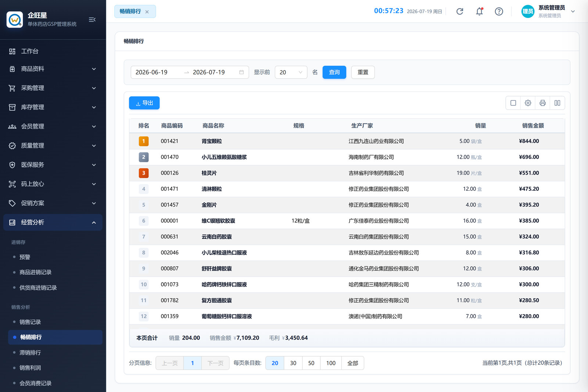Click the 企旺星 logo icon
This screenshot has width=588, height=392.
15,19
